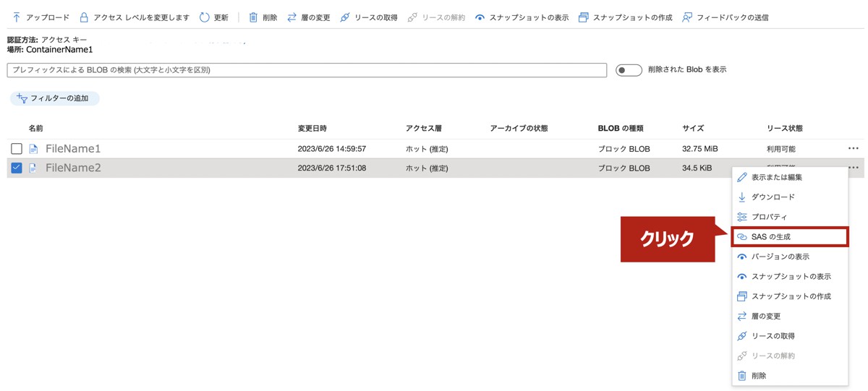Choose ダウンロード in the context menu
Viewport: 868px width, 391px height.
(773, 197)
